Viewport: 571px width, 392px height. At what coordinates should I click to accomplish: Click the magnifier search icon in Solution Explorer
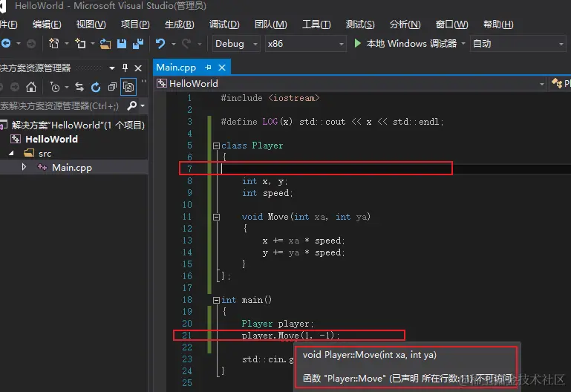pyautogui.click(x=132, y=105)
